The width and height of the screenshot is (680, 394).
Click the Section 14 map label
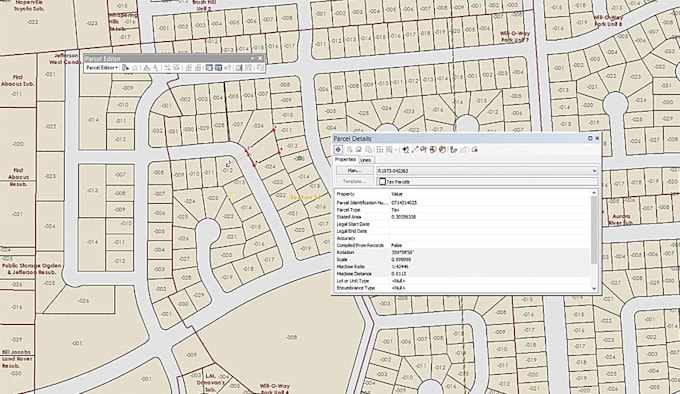305,198
